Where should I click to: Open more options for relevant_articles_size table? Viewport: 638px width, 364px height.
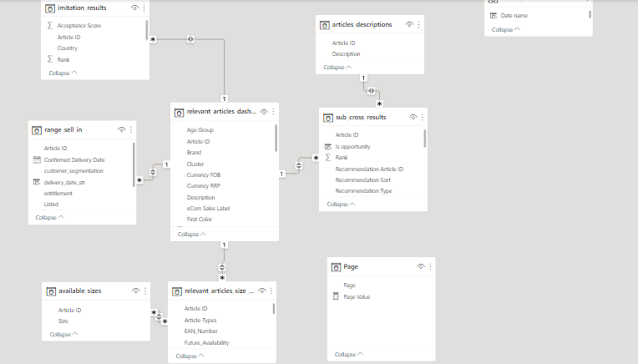(x=271, y=291)
